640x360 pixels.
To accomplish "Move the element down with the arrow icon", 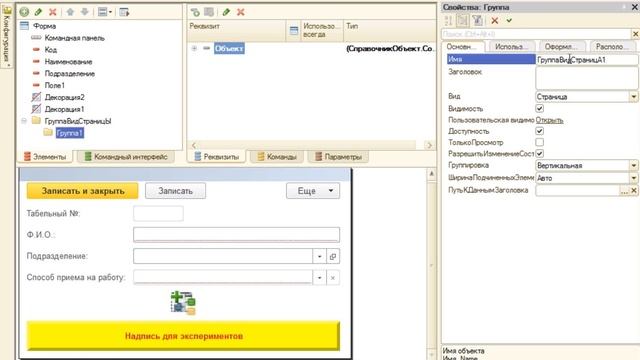I will click(x=84, y=12).
